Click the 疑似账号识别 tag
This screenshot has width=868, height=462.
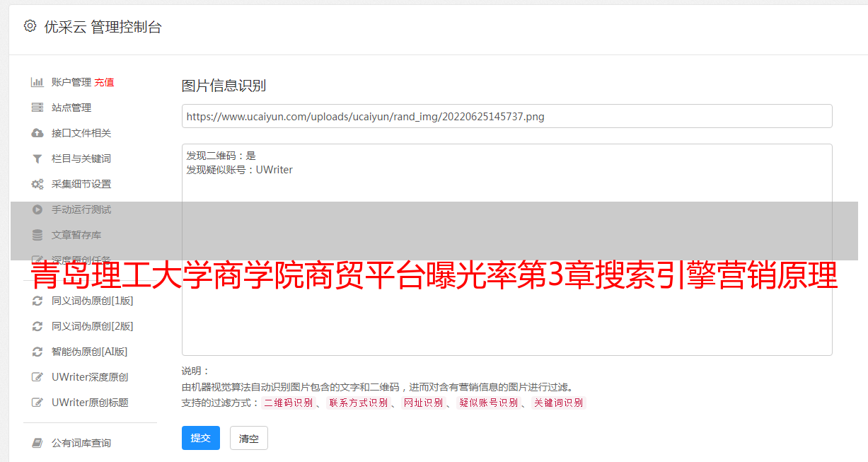pos(488,403)
